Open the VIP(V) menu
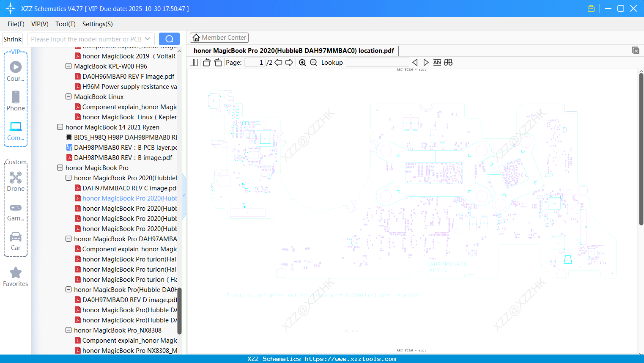This screenshot has height=363, width=644. (x=40, y=24)
